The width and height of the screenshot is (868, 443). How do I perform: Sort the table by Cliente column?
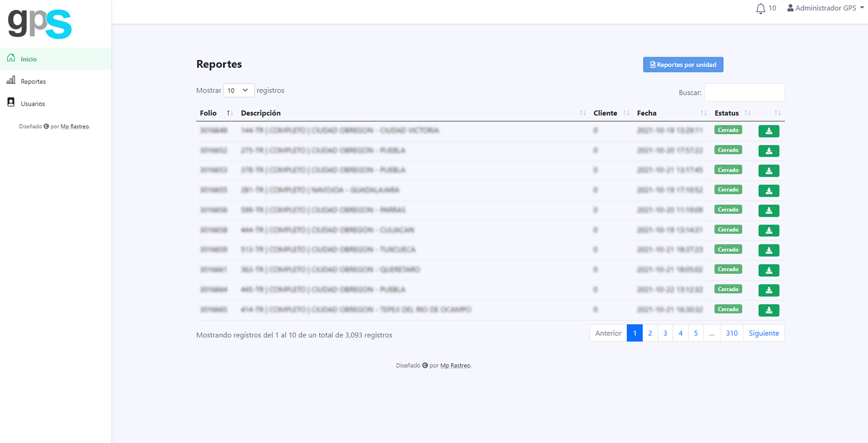626,113
